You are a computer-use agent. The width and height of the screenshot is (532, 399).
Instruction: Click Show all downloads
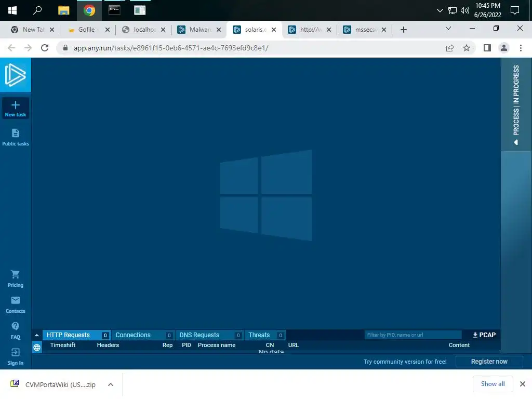pos(493,384)
